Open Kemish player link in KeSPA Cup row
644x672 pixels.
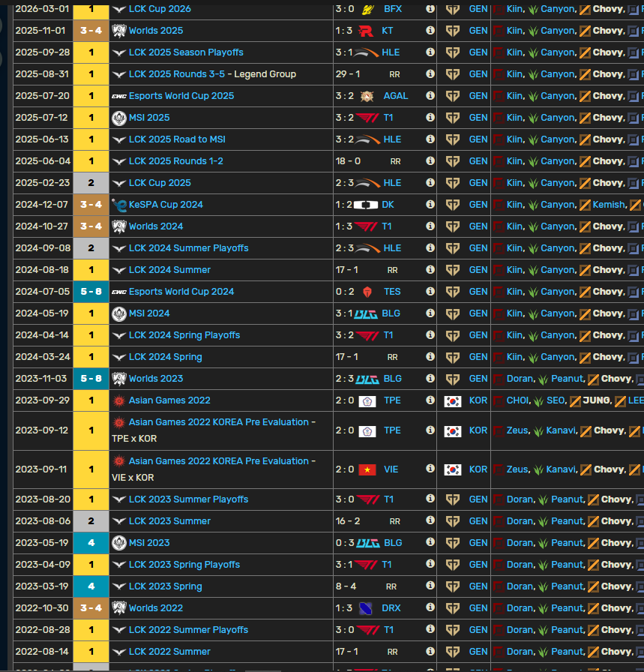609,205
